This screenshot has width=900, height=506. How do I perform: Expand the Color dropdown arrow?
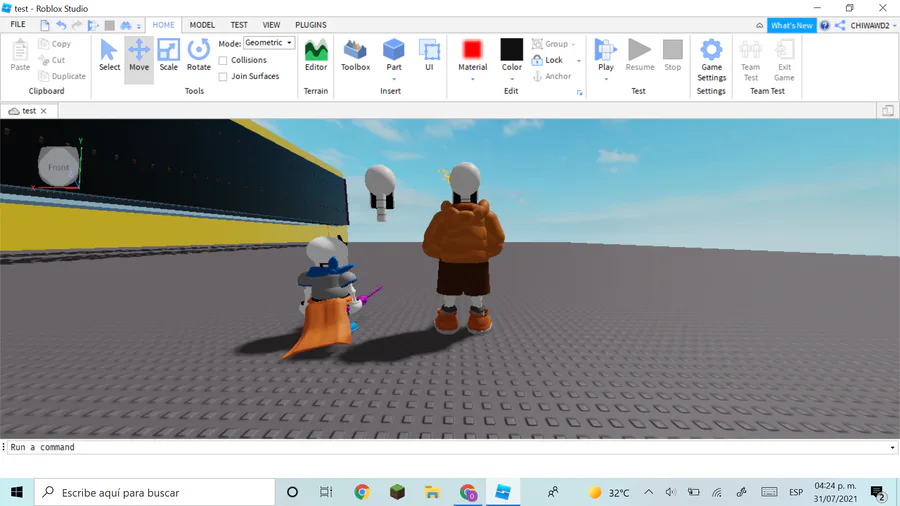point(511,79)
